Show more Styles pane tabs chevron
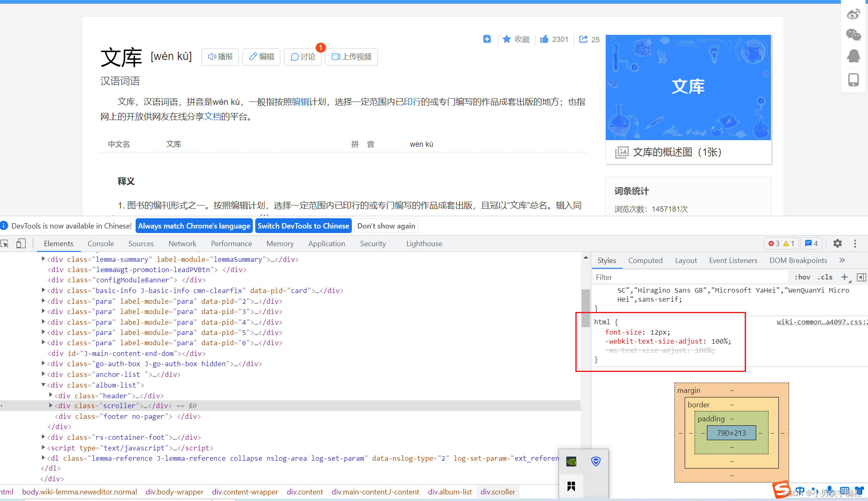 point(842,260)
